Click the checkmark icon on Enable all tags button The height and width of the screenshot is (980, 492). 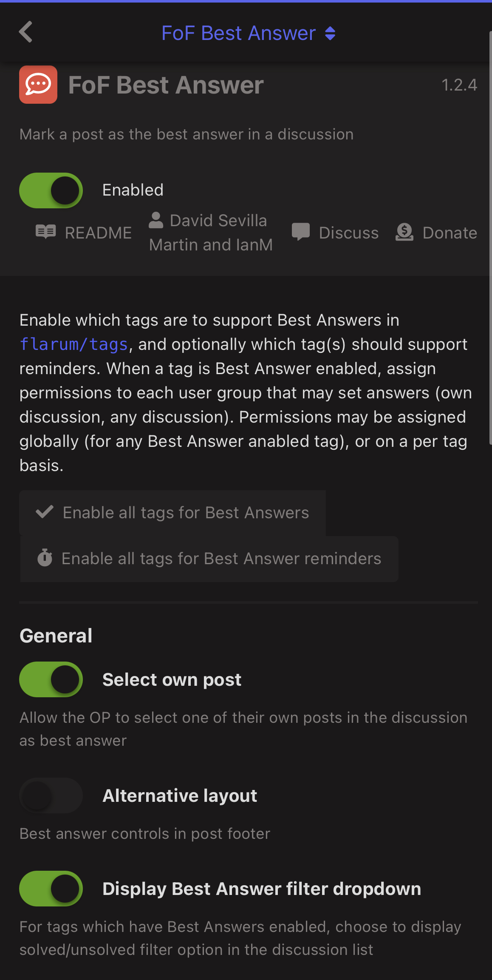coord(44,512)
